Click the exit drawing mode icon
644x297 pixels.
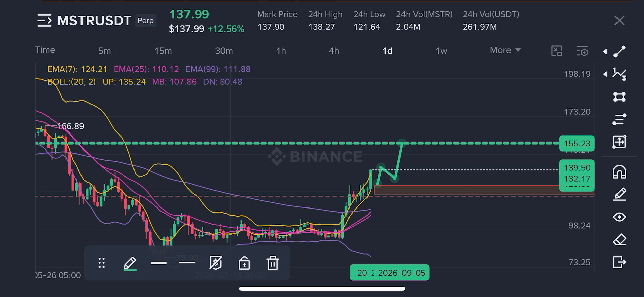pos(619,262)
